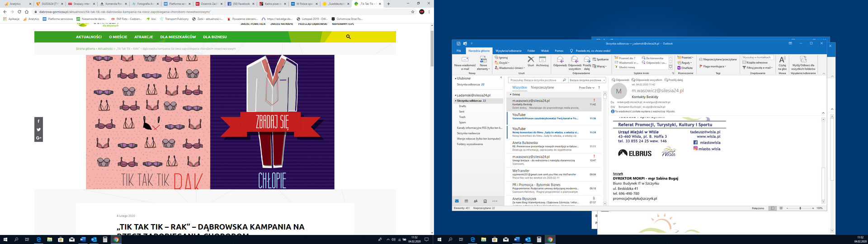Open DLA MIESZKAŃCÓW website menu item
This screenshot has height=244, width=868.
point(178,37)
